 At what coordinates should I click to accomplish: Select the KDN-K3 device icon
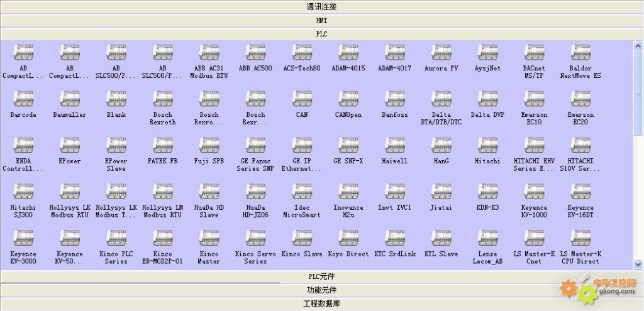487,192
